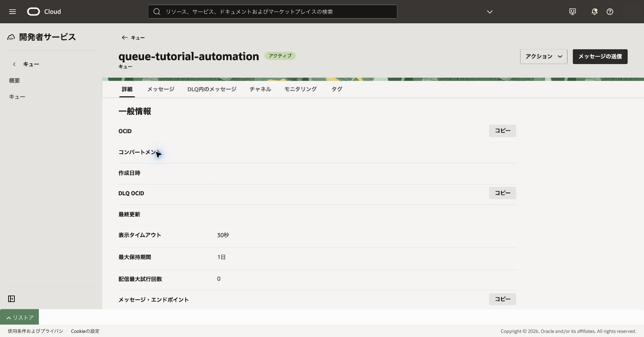This screenshot has height=337, width=644.
Task: Copy the DLQ OCID value
Action: (503, 193)
